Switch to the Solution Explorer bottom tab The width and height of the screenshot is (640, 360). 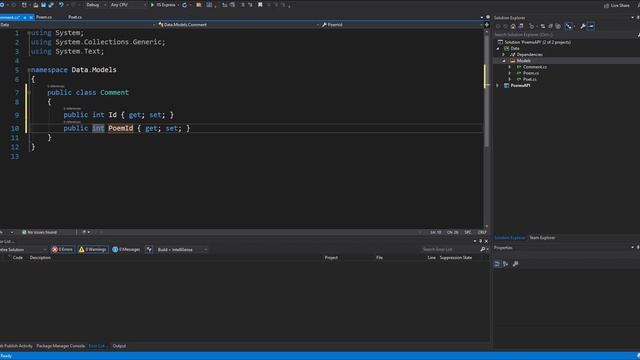(509, 238)
